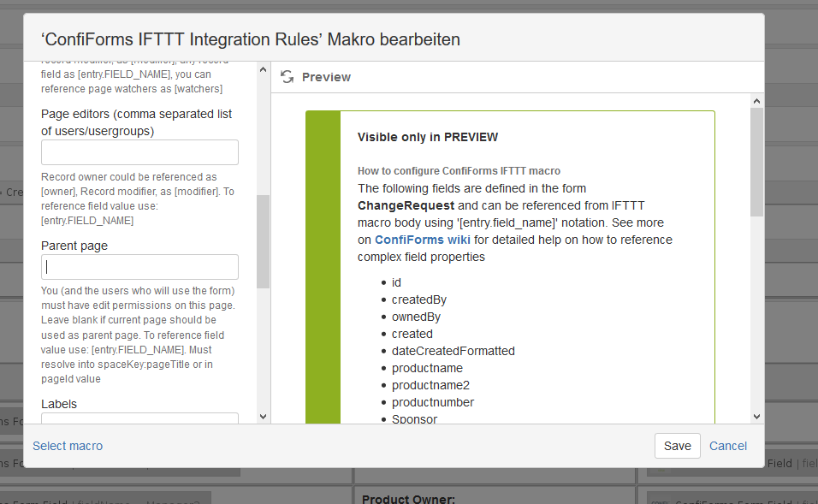The height and width of the screenshot is (504, 818).
Task: Click the left panel scrollbar thumb
Action: click(x=263, y=241)
